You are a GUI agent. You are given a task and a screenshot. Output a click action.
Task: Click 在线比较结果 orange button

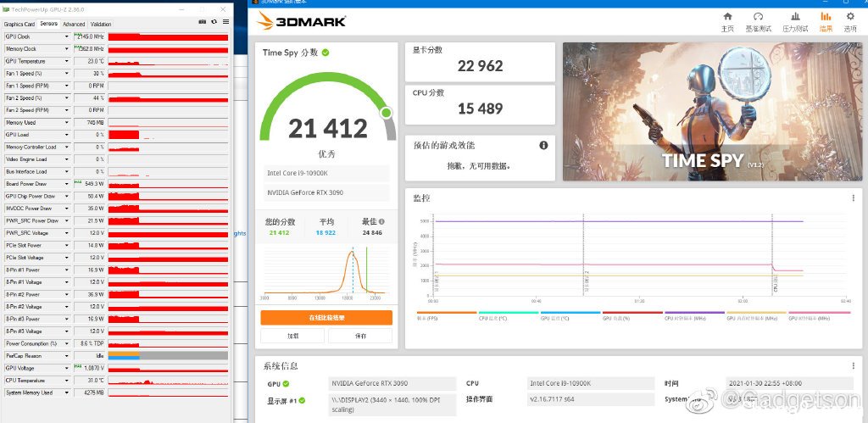[x=326, y=318]
